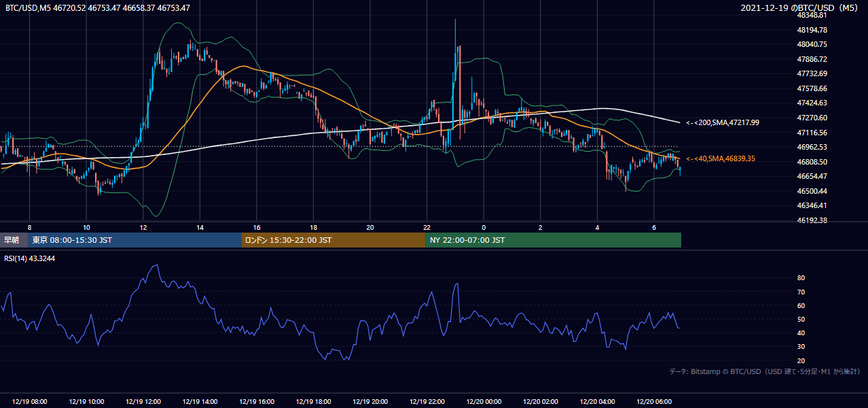868x408 pixels.
Task: Click RSI scale label 60
Action: 801,305
